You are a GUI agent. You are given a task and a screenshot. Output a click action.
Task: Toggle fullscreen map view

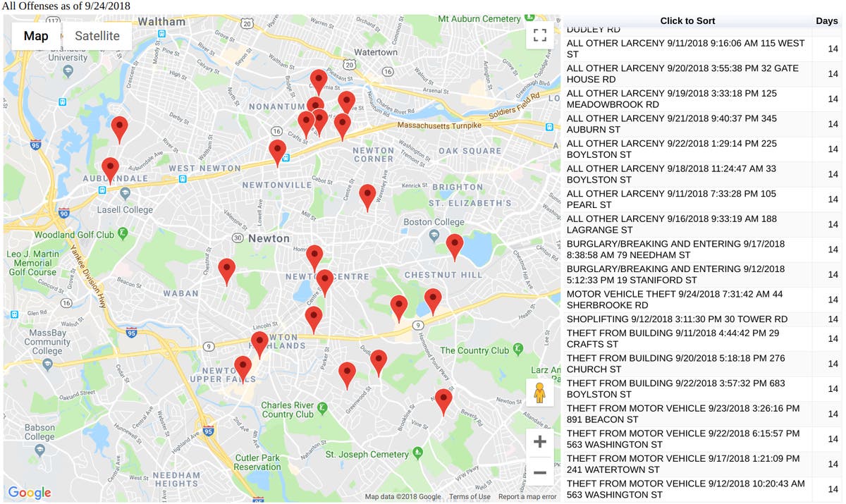tap(539, 35)
